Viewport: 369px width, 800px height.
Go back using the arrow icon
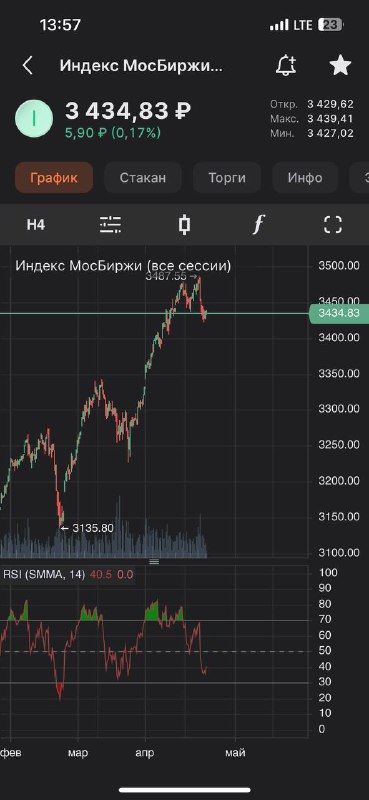point(28,66)
